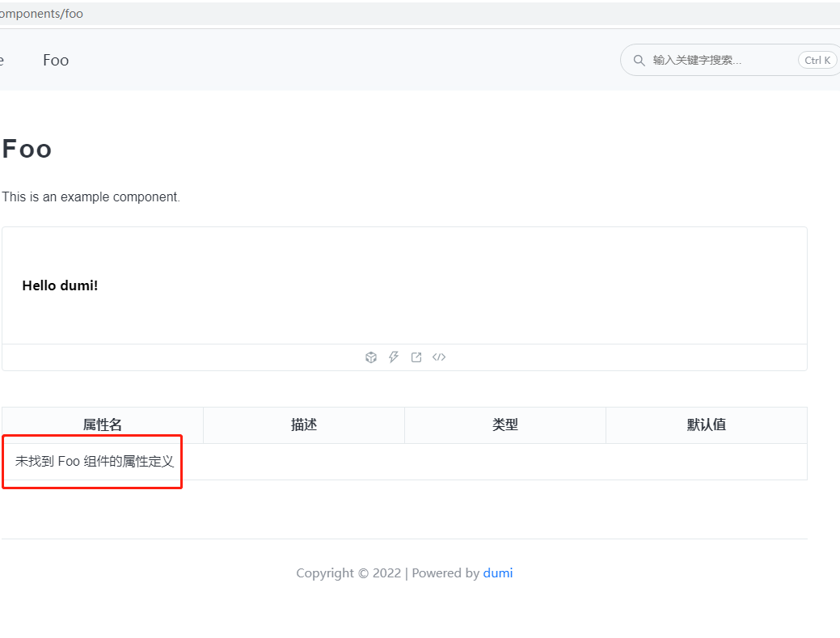Select Foo in the top navigation
Viewport: 840px width, 638px height.
pos(55,60)
